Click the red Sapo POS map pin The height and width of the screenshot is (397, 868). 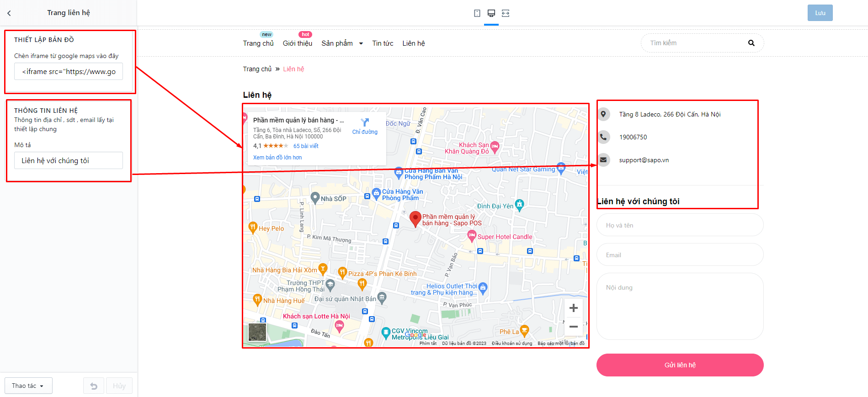tap(415, 219)
